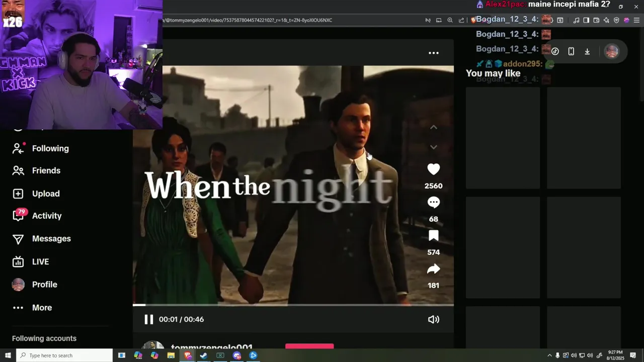Open the Friends page
The image size is (644, 362).
[x=36, y=170]
